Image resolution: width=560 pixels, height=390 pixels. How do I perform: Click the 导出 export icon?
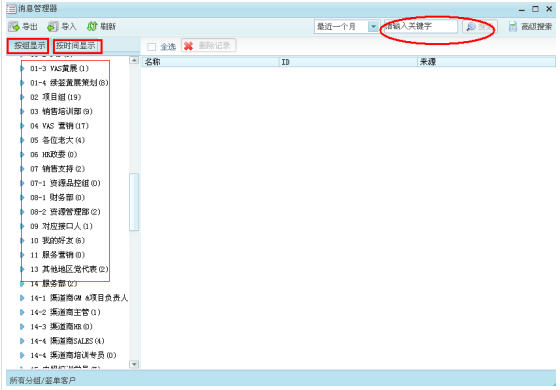coord(14,26)
